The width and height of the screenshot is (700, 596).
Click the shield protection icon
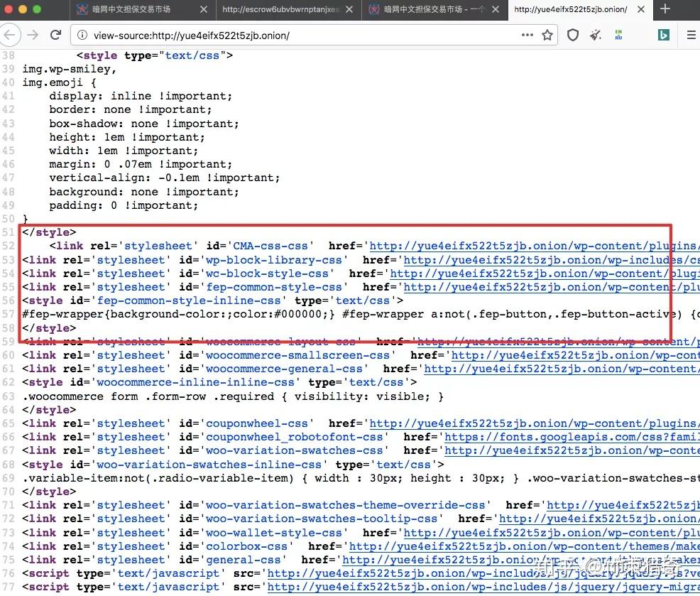573,35
